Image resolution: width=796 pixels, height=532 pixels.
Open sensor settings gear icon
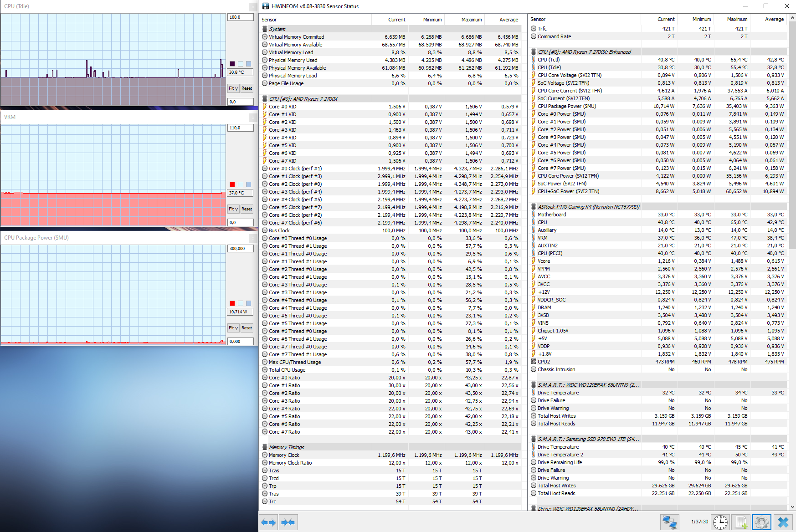[x=761, y=522]
